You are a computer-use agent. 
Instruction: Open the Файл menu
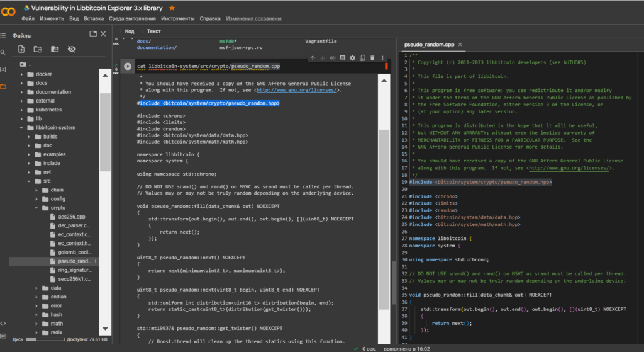28,18
